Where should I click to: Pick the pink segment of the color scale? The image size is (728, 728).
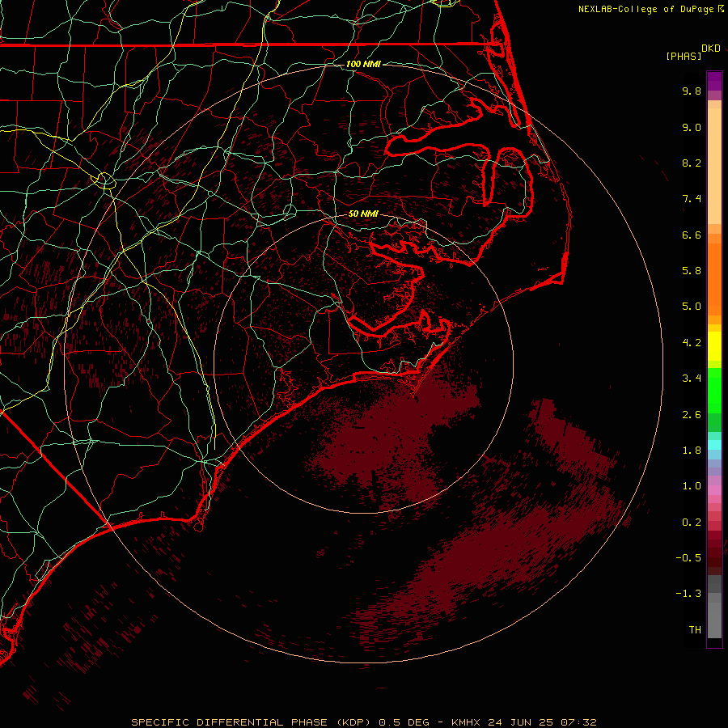[714, 490]
